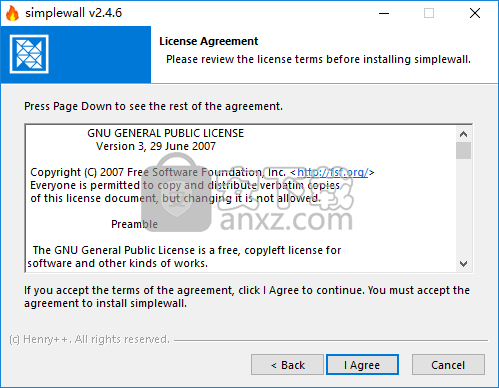499x388 pixels.
Task: Click the disabled maximize window button
Action: click(429, 13)
